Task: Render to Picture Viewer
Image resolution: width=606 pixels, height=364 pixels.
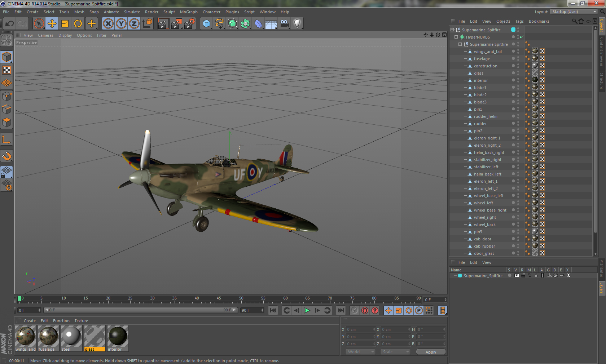Action: (x=176, y=24)
